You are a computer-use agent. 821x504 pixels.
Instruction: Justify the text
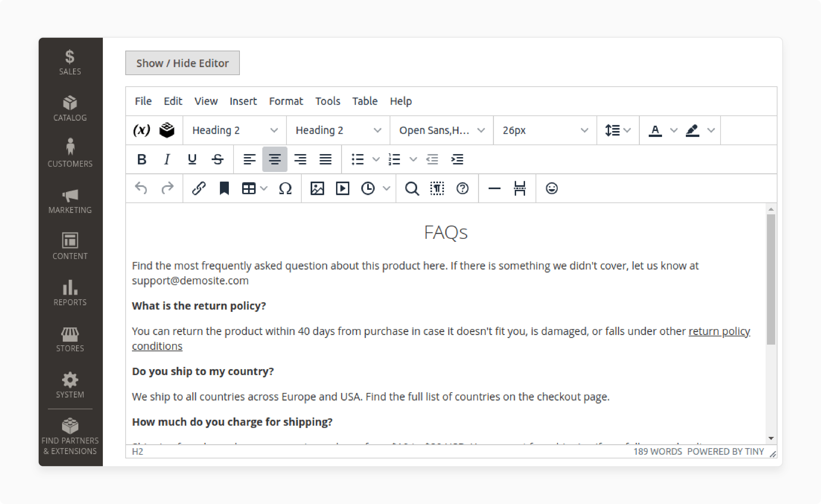(x=326, y=159)
